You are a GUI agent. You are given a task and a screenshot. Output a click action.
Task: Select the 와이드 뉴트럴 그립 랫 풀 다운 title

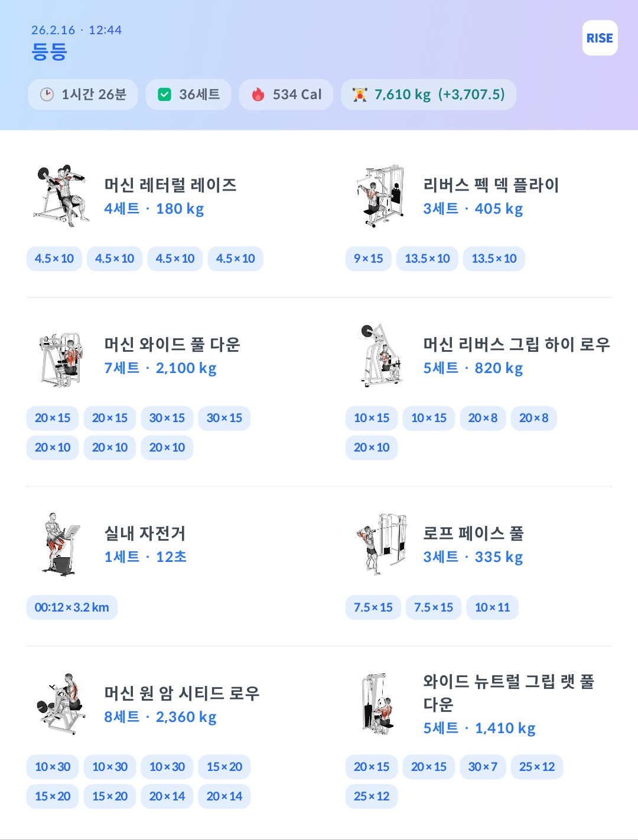[508, 694]
